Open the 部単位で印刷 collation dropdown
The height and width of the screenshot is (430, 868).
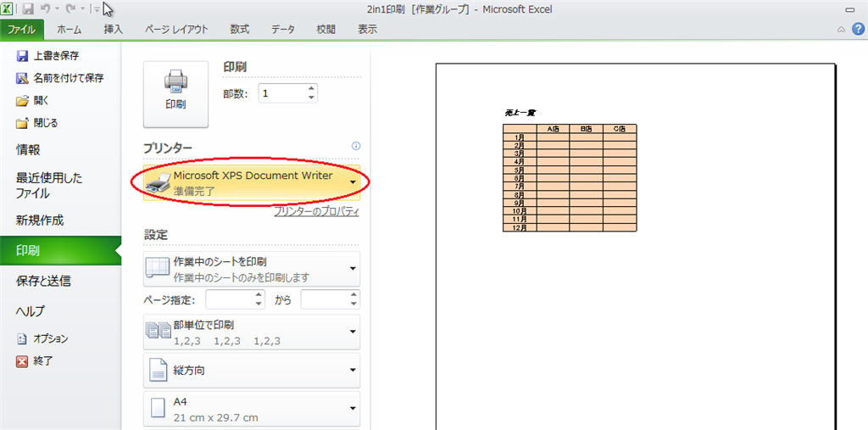pyautogui.click(x=252, y=332)
